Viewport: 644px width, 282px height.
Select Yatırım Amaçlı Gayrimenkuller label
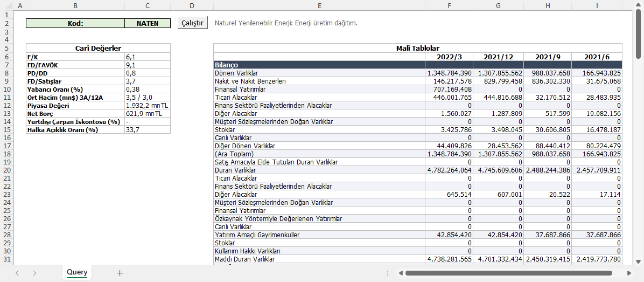point(319,235)
